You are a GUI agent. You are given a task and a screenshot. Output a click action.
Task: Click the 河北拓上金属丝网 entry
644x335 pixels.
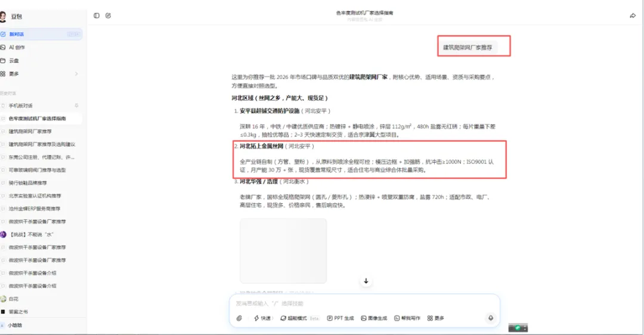tap(262, 146)
